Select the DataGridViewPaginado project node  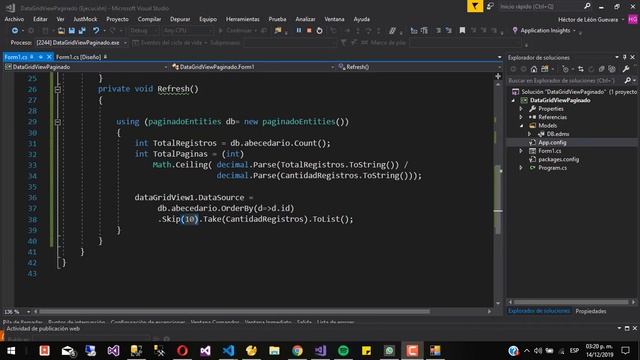tap(560, 100)
